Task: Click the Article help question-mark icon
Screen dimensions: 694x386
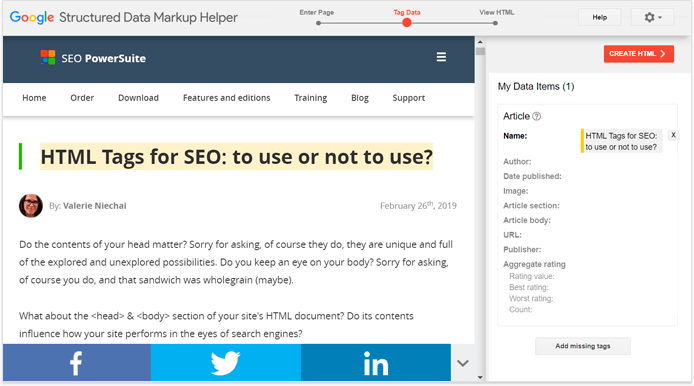Action: click(x=536, y=116)
